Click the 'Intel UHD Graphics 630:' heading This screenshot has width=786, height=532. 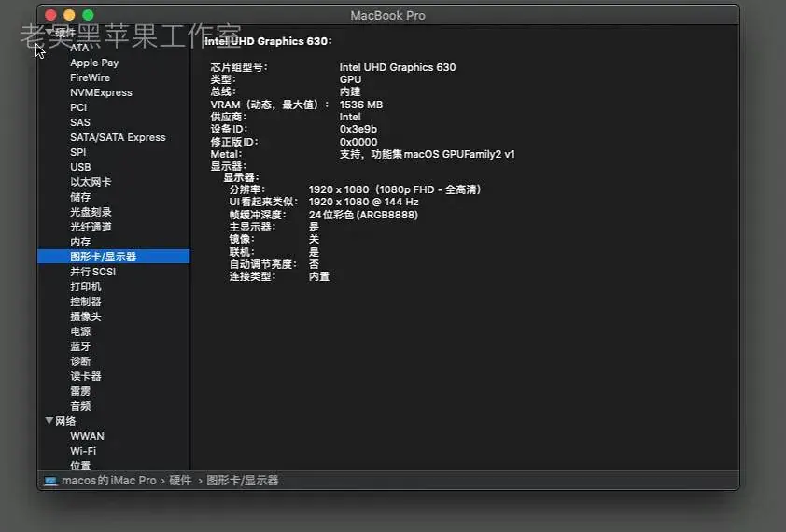pos(268,41)
